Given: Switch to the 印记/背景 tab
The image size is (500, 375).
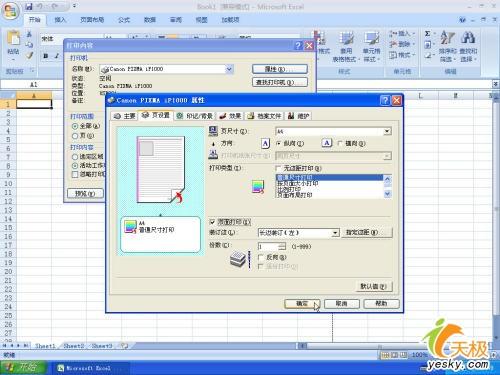Looking at the screenshot, I should click(x=194, y=116).
